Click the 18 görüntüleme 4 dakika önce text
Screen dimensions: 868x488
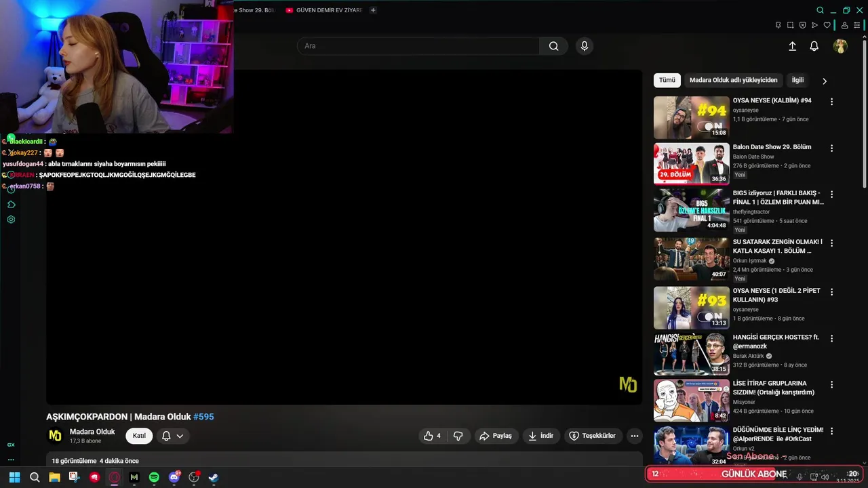point(95,461)
